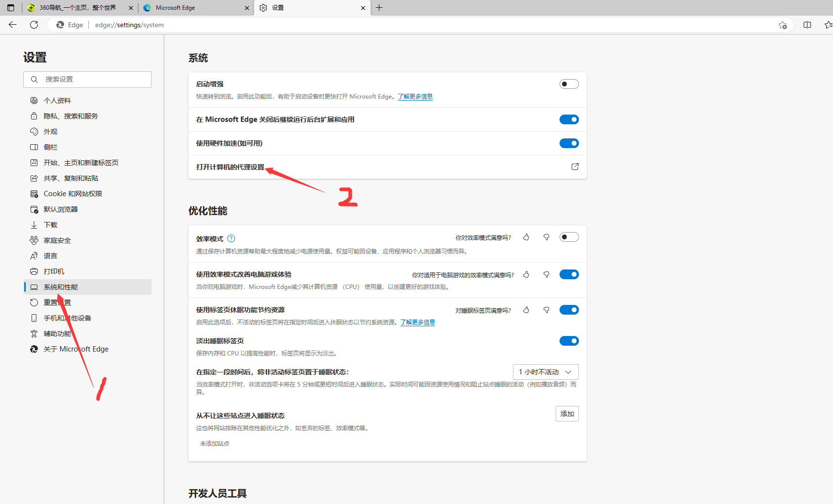Image resolution: width=833 pixels, height=504 pixels.
Task: Toggle background extensions after Edge closes
Action: click(569, 119)
